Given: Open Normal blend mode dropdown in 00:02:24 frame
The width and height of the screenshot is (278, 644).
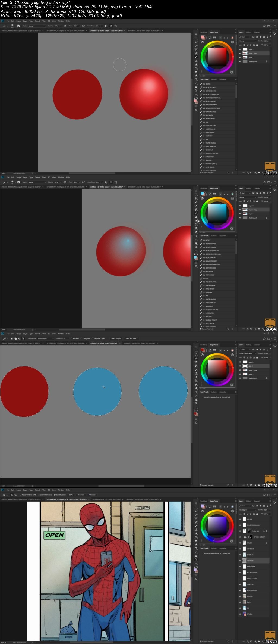Looking at the screenshot, I should click(x=248, y=41).
